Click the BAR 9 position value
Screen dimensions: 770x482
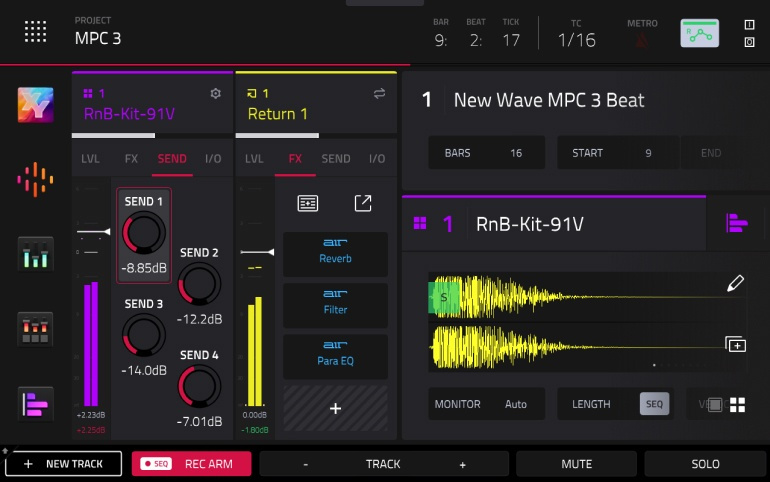440,40
